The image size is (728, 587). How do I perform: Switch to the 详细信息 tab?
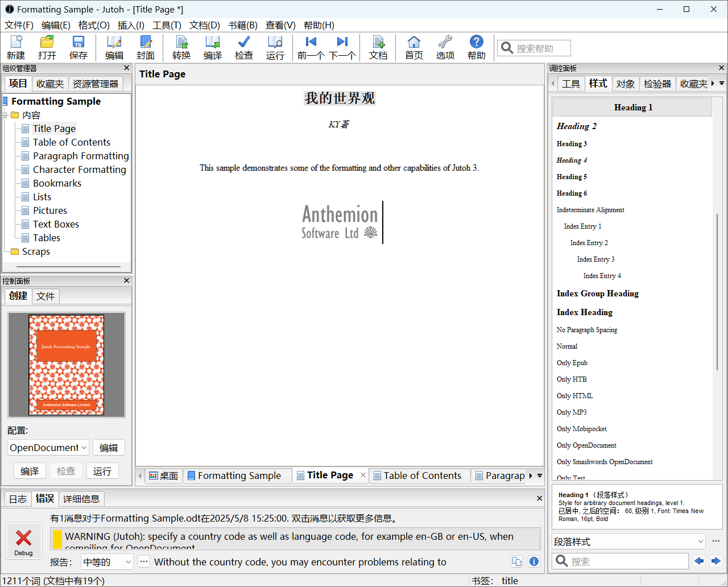pos(81,499)
